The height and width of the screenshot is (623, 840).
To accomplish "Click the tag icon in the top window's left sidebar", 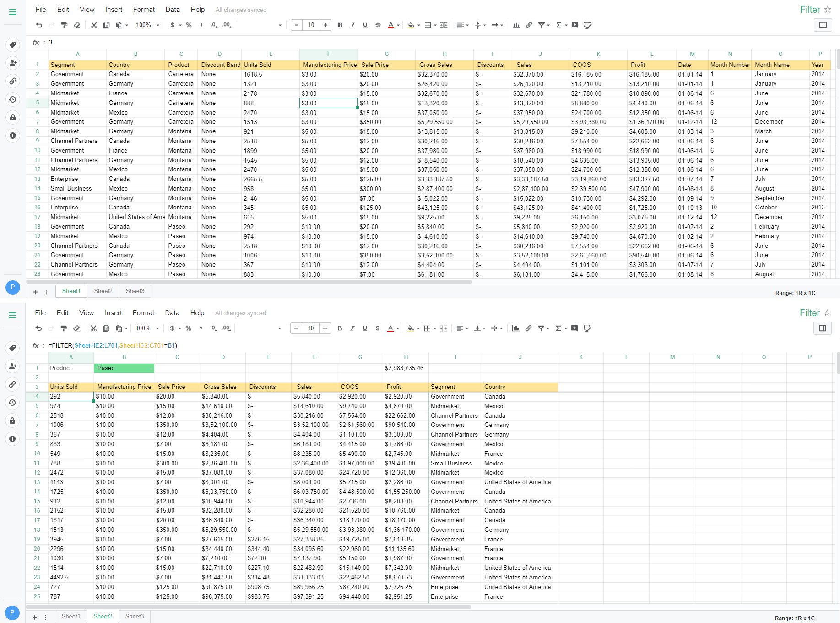I will click(x=13, y=44).
